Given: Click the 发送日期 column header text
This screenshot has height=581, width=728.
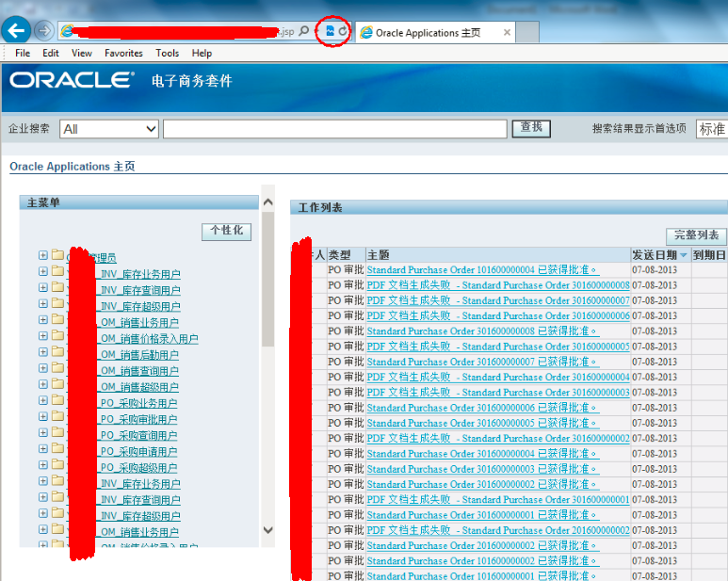Looking at the screenshot, I should (x=655, y=255).
